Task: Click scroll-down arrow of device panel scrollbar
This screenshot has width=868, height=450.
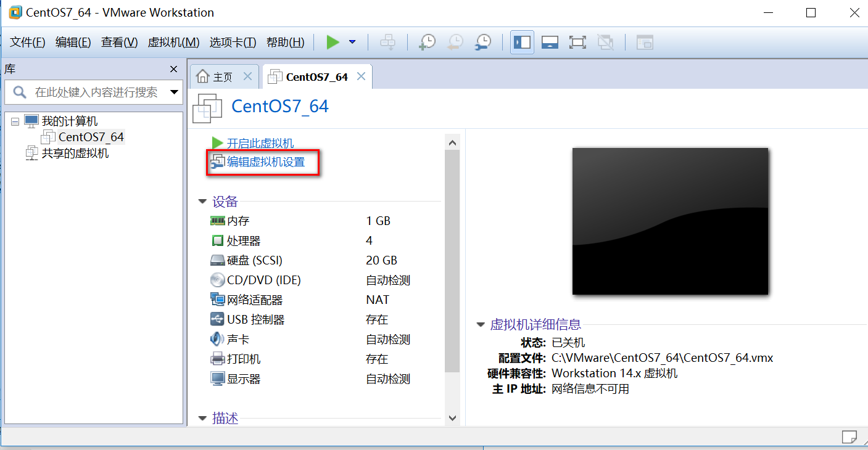Action: pyautogui.click(x=452, y=418)
